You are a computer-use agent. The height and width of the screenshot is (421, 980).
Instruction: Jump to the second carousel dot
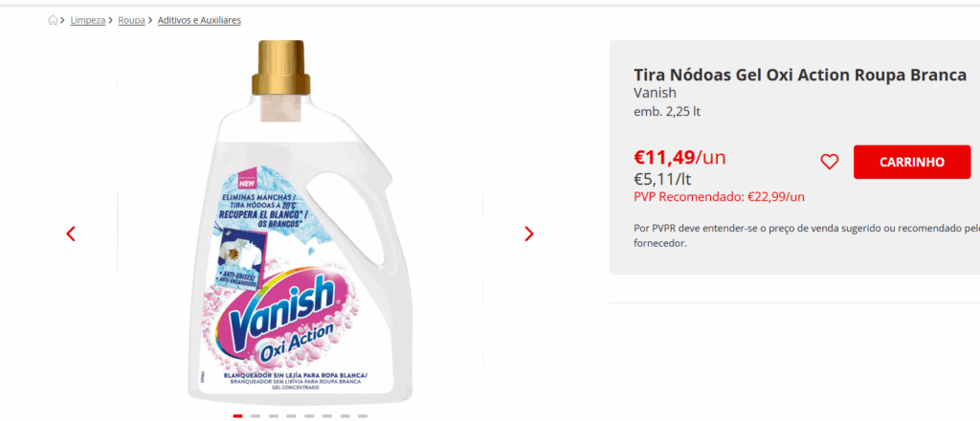[256, 416]
